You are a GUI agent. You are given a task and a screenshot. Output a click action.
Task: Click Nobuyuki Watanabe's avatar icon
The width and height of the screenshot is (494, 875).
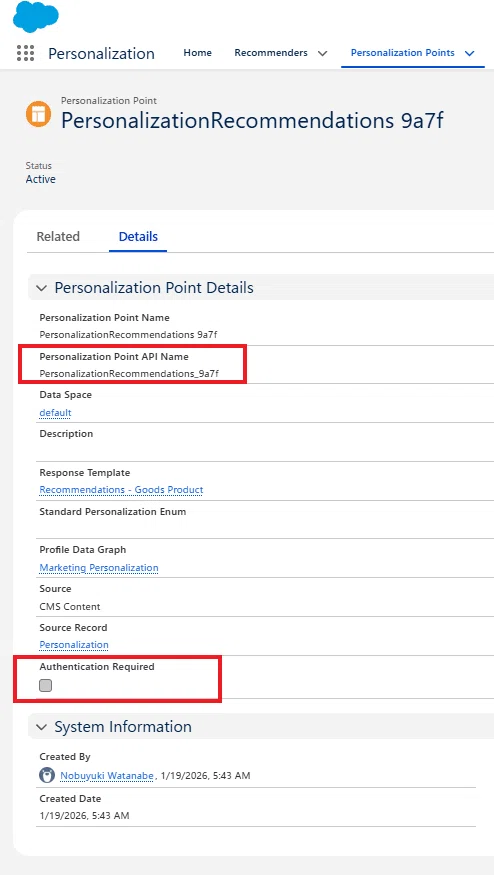(x=47, y=775)
